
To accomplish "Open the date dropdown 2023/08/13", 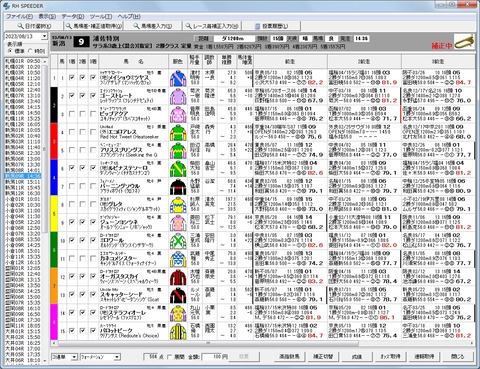I will pos(44,36).
